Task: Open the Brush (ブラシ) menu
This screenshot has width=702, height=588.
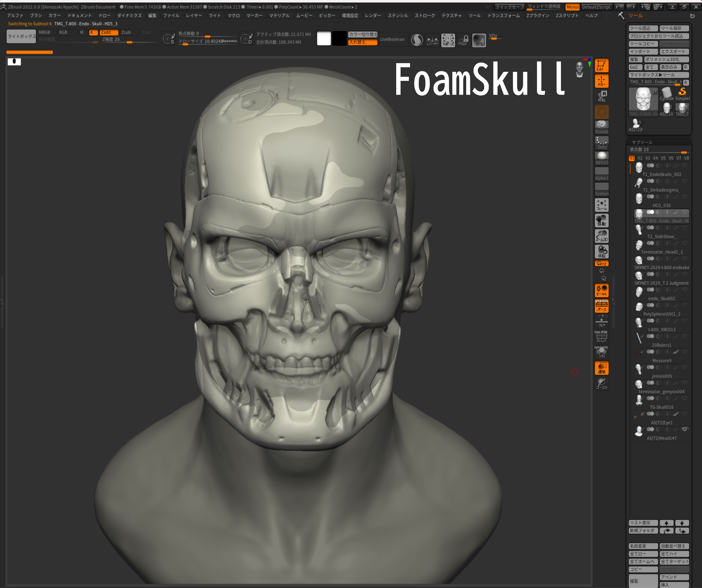Action: 36,16
